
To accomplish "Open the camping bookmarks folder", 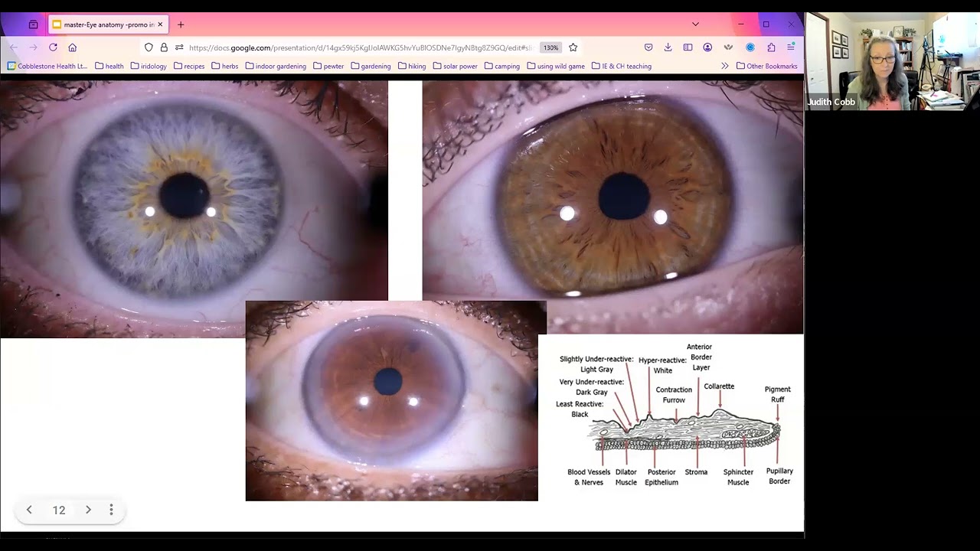I will tap(502, 66).
